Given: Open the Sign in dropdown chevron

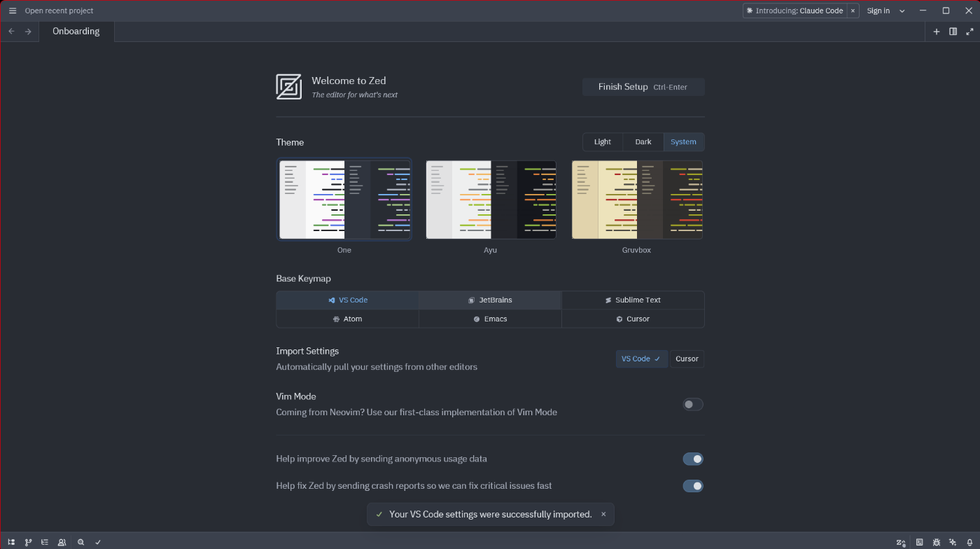Looking at the screenshot, I should coord(902,11).
